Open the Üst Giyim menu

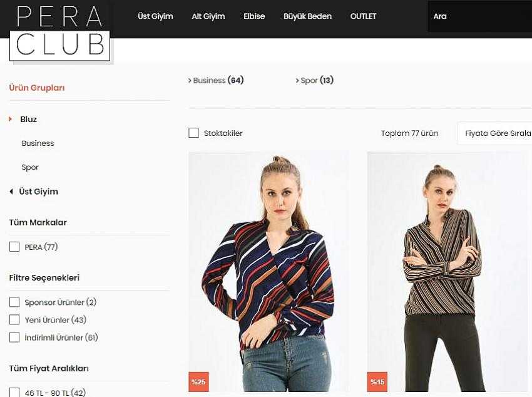155,16
